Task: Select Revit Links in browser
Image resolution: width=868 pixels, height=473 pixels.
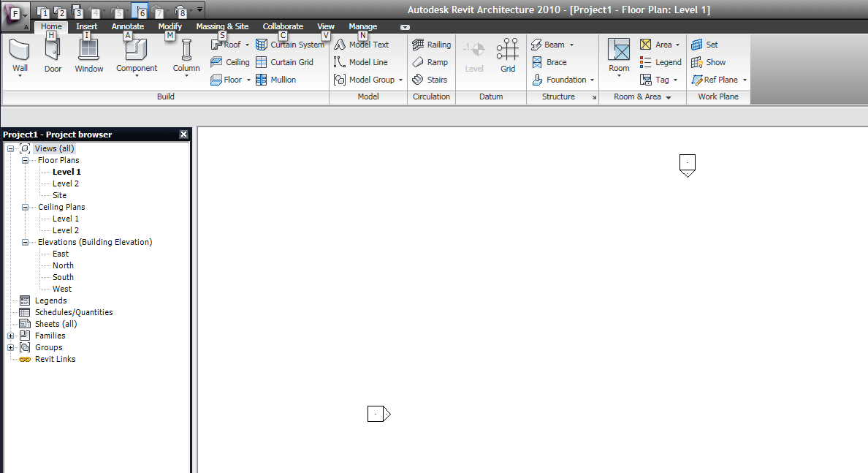Action: (x=55, y=360)
